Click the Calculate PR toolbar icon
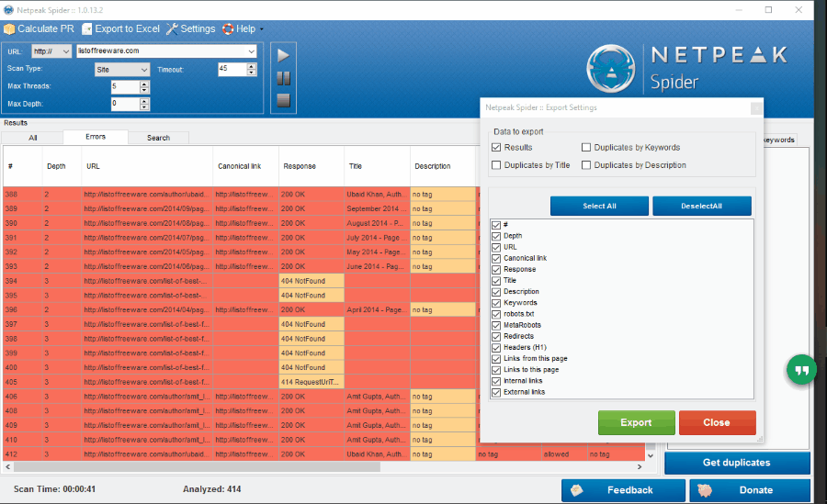Viewport: 827px width, 504px height. click(9, 29)
